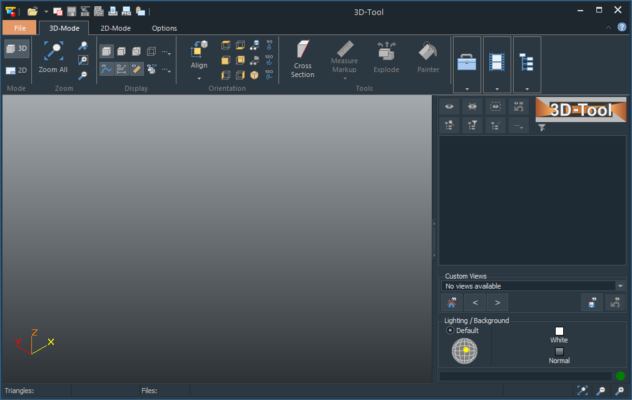This screenshot has width=632, height=400.
Task: Click the next view > button
Action: 497,302
